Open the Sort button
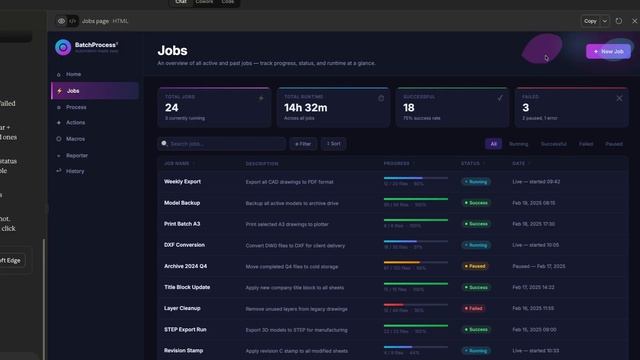Screen dimensions: 640x360 pyautogui.click(x=333, y=144)
